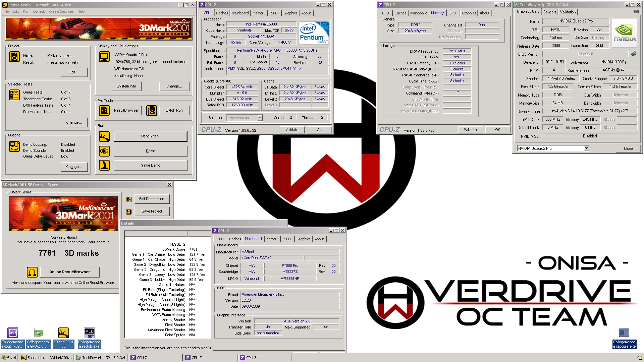The height and width of the screenshot is (362, 644).
Task: Switch to Sensors tab in GPU-Z
Action: [550, 12]
